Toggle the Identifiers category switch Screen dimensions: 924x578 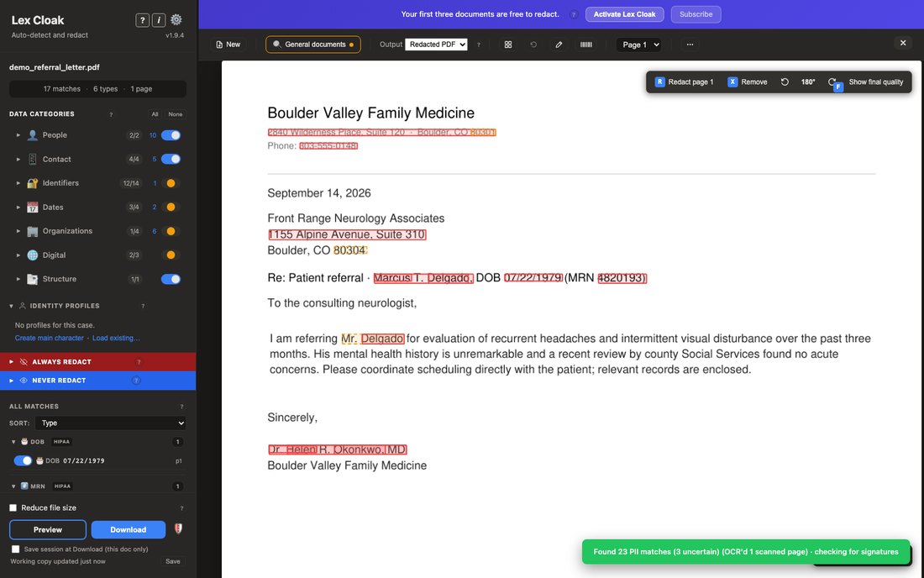171,183
